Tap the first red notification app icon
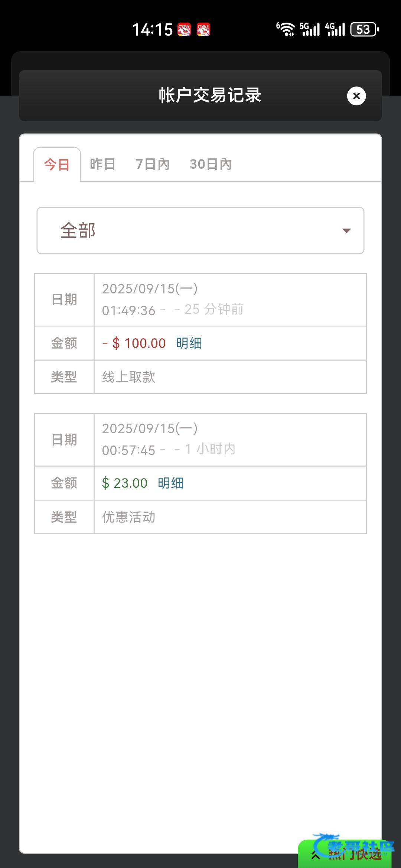401x868 pixels. coord(184,30)
